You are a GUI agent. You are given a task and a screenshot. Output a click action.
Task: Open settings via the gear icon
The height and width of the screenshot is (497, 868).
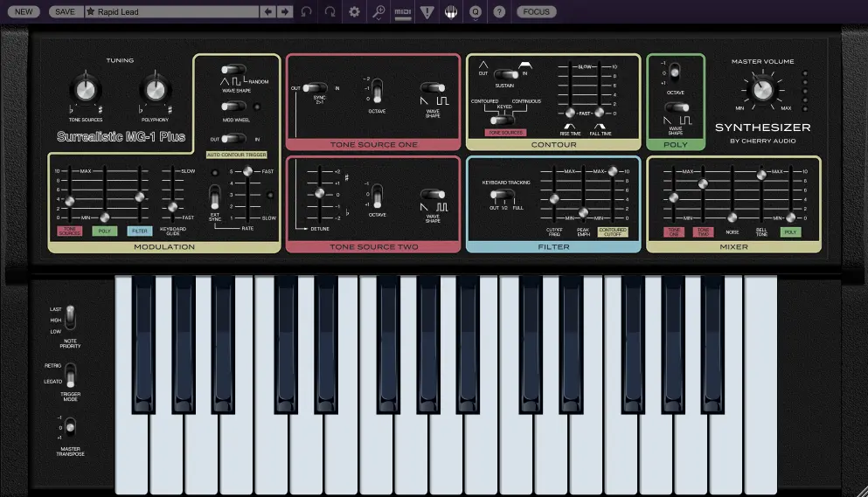(354, 12)
